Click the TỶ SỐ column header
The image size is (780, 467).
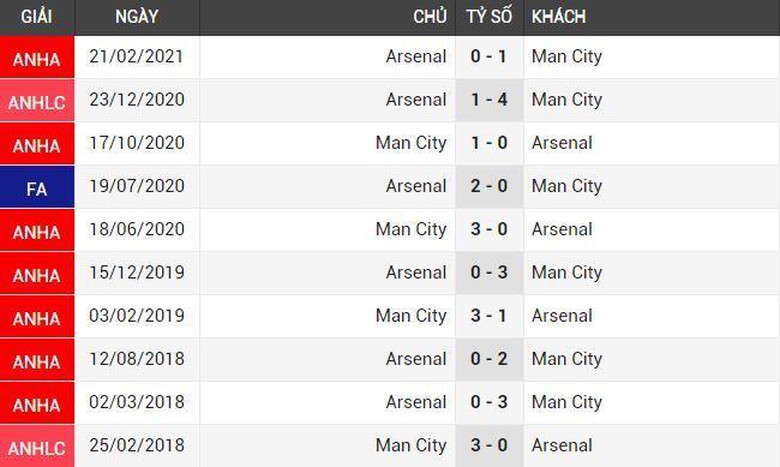[x=489, y=17]
